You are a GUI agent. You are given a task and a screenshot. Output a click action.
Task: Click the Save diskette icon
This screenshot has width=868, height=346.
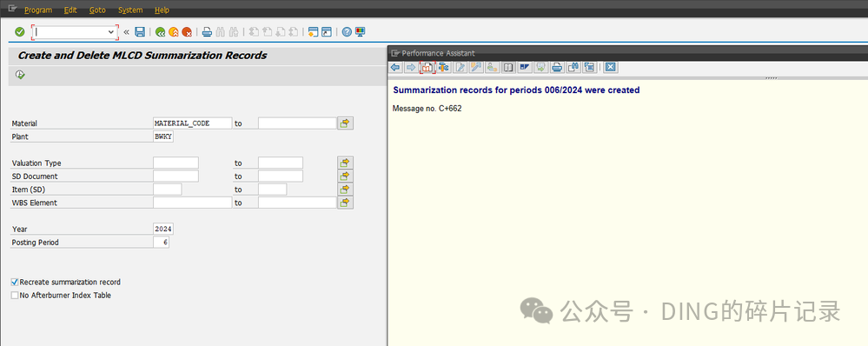tap(140, 32)
